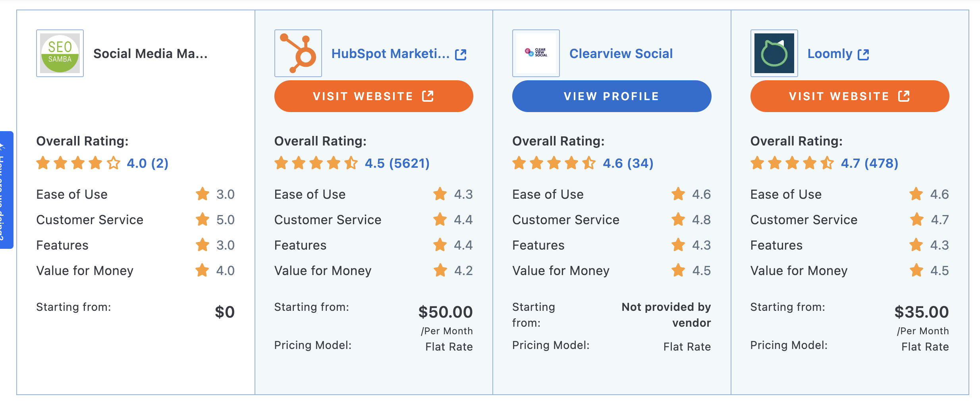Click Visit Website in the HubSpot column
980x407 pixels.
point(373,96)
